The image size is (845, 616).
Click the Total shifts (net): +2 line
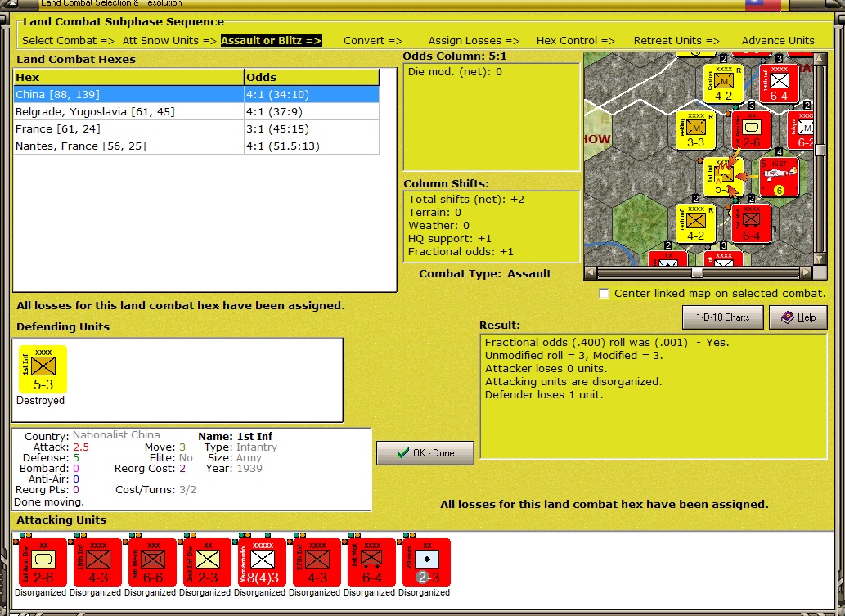pos(466,200)
